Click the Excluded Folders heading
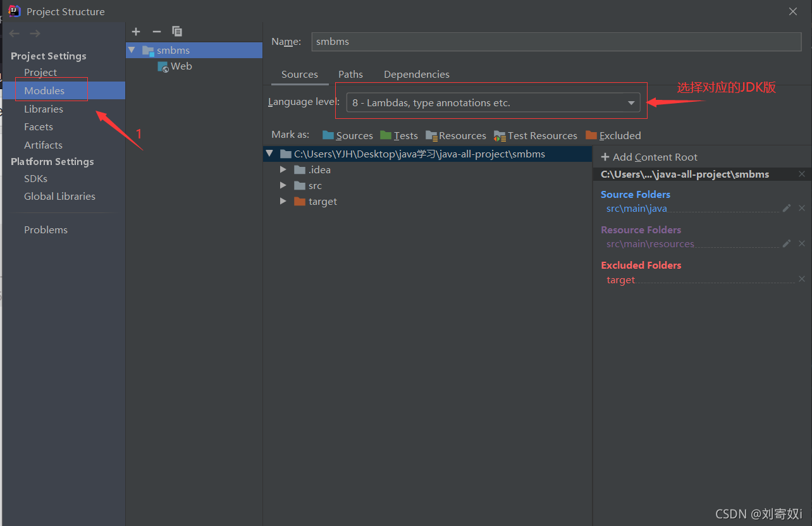812x526 pixels. tap(641, 265)
